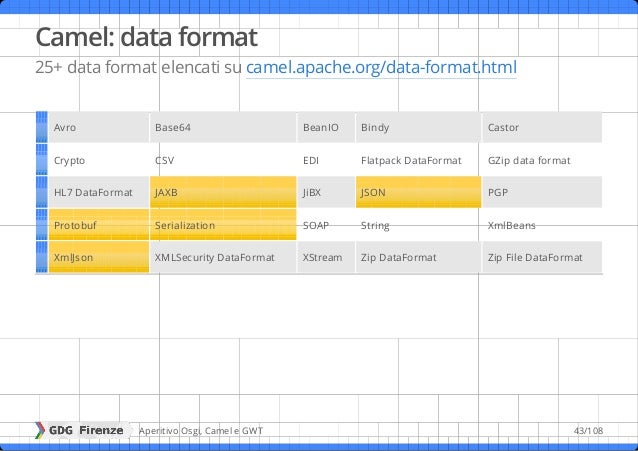The height and width of the screenshot is (451, 638).
Task: Open the camel.apache.org/data-format.html link
Action: (381, 68)
